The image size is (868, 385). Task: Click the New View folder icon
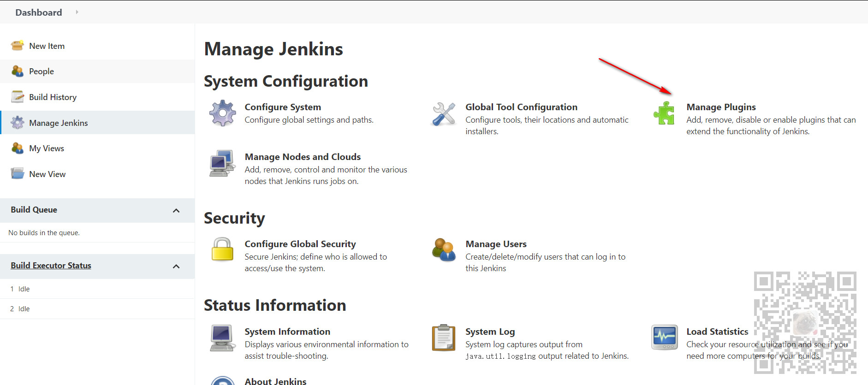(x=18, y=174)
